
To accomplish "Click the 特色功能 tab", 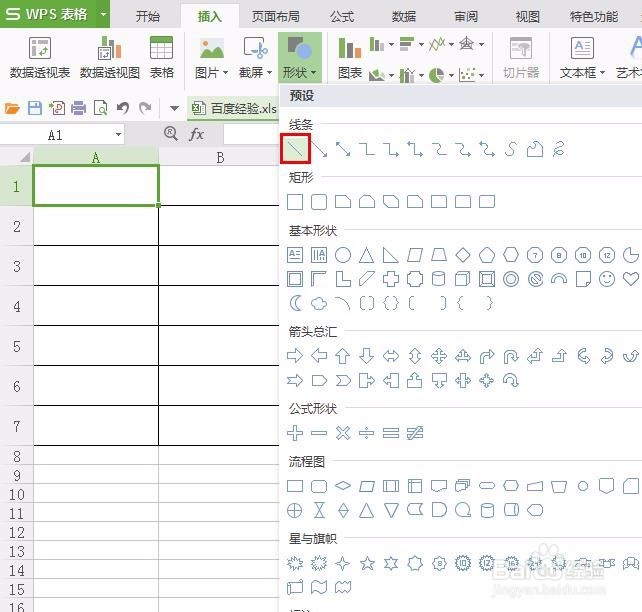I will (594, 16).
